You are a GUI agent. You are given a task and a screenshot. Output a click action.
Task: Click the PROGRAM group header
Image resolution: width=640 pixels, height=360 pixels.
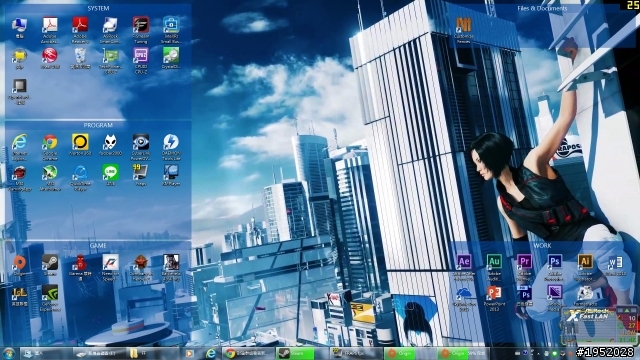point(98,125)
